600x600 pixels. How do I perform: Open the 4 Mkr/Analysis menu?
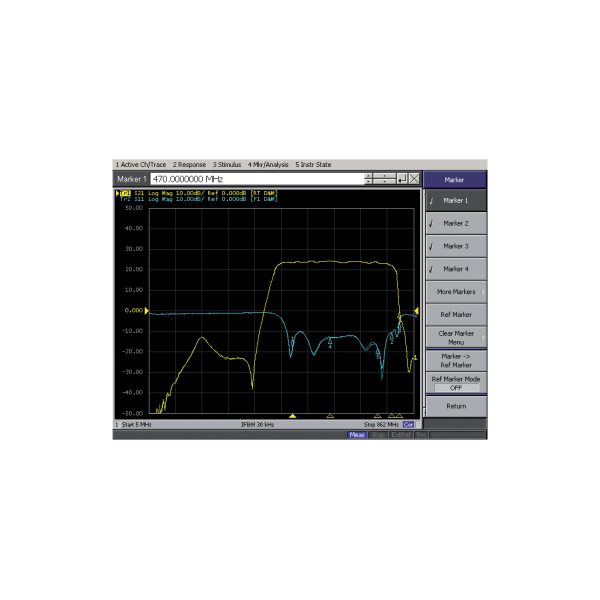(268, 165)
